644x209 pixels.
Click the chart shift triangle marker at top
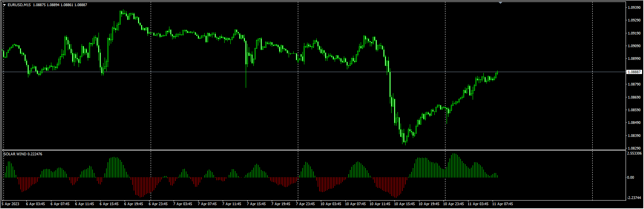click(500, 3)
